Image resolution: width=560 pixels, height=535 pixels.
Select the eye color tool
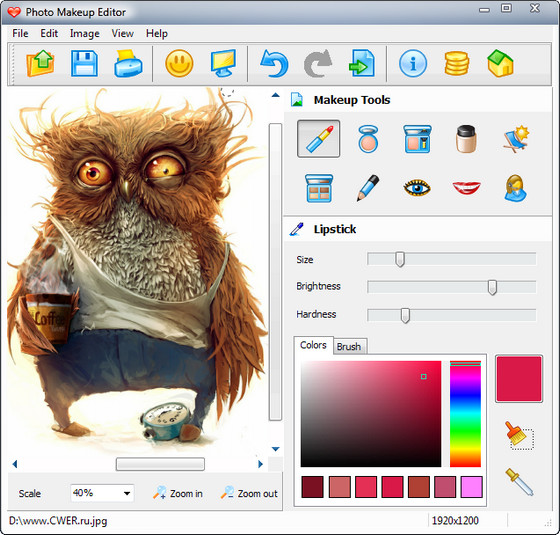pyautogui.click(x=417, y=188)
